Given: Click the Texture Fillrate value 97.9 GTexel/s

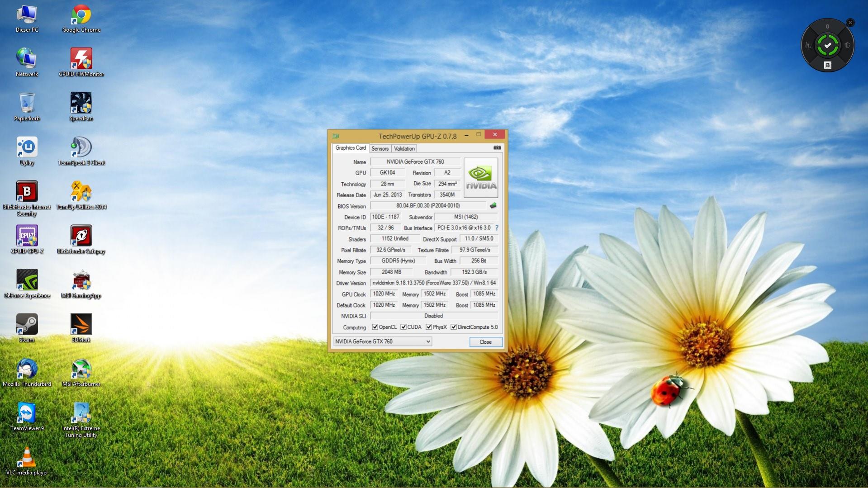Looking at the screenshot, I should point(474,250).
